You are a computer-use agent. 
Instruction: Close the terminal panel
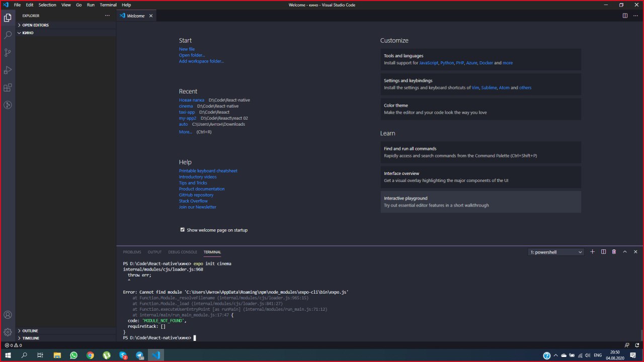pos(635,252)
